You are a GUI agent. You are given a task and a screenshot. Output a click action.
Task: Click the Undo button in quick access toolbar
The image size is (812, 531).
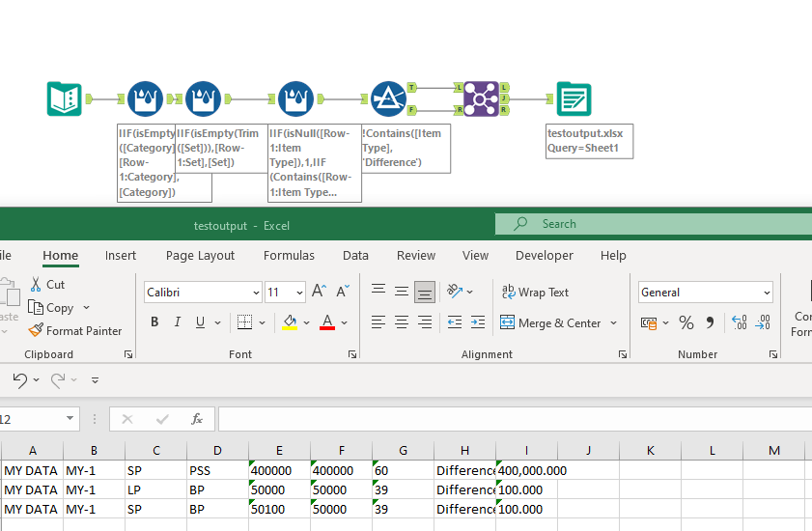20,380
